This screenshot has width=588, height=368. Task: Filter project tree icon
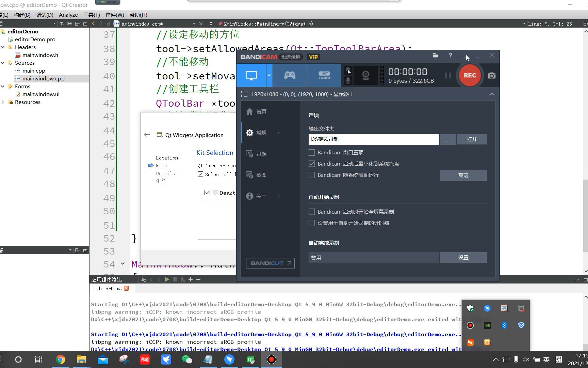click(x=62, y=24)
